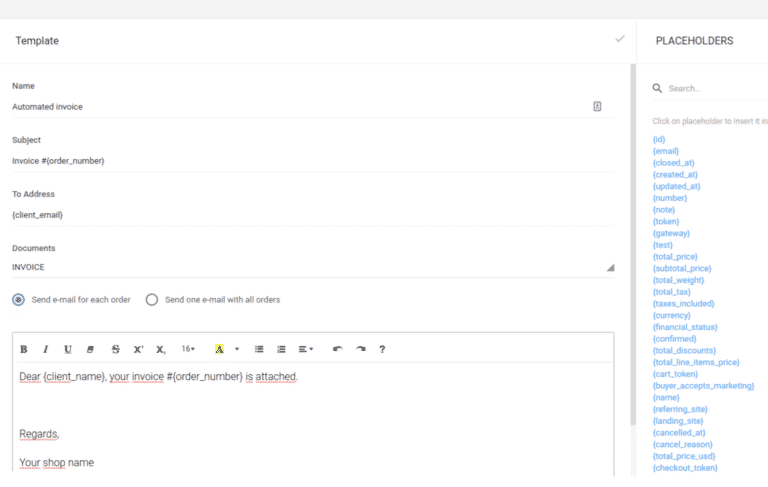Insert the {email} placeholder

click(x=666, y=151)
